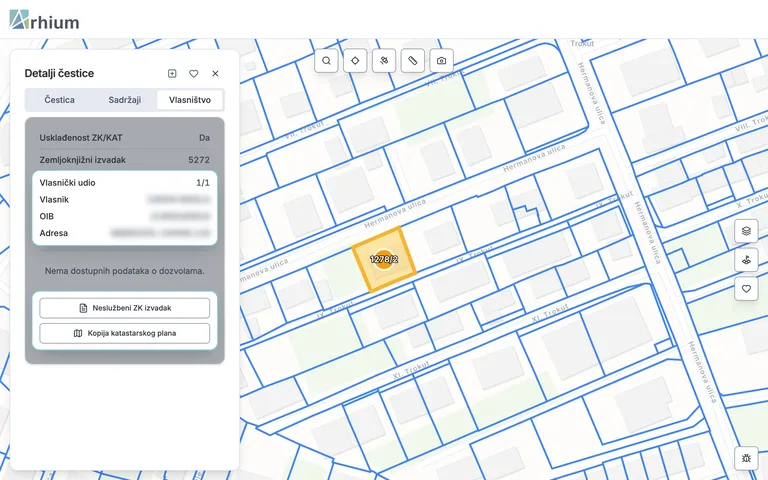768x480 pixels.
Task: Select the ruler measure tool
Action: (x=413, y=61)
